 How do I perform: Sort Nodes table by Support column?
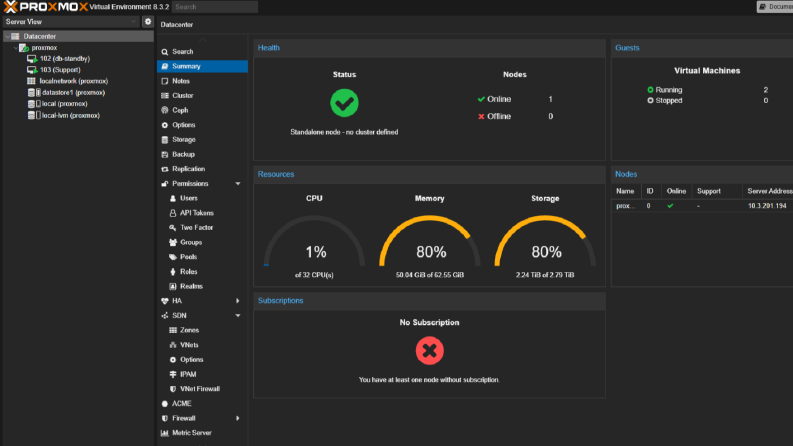[717, 191]
